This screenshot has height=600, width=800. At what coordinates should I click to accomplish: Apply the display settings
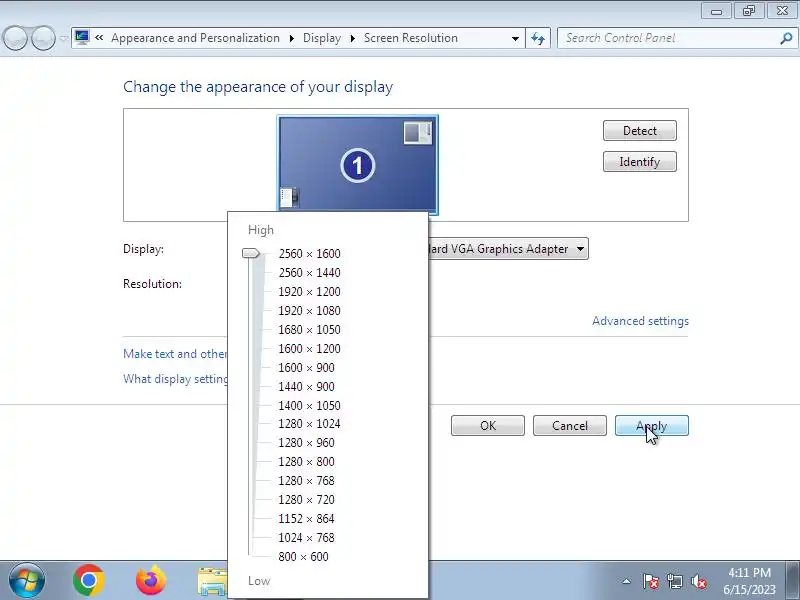coord(652,426)
